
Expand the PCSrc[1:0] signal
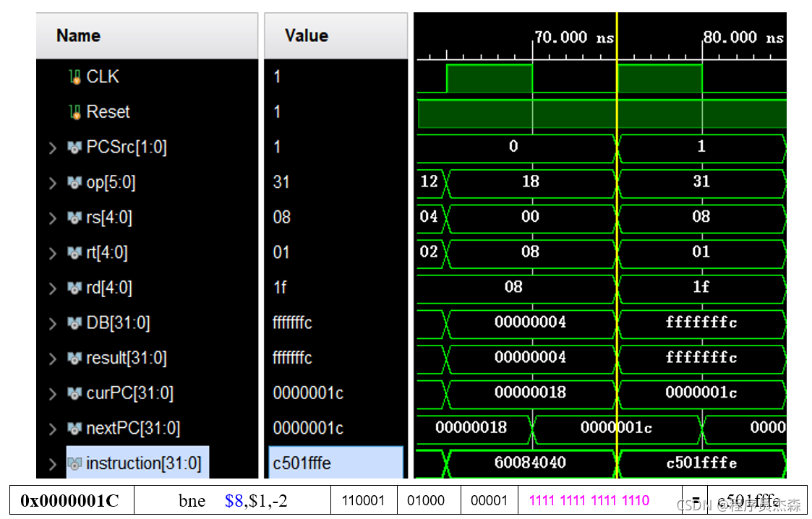[x=52, y=148]
